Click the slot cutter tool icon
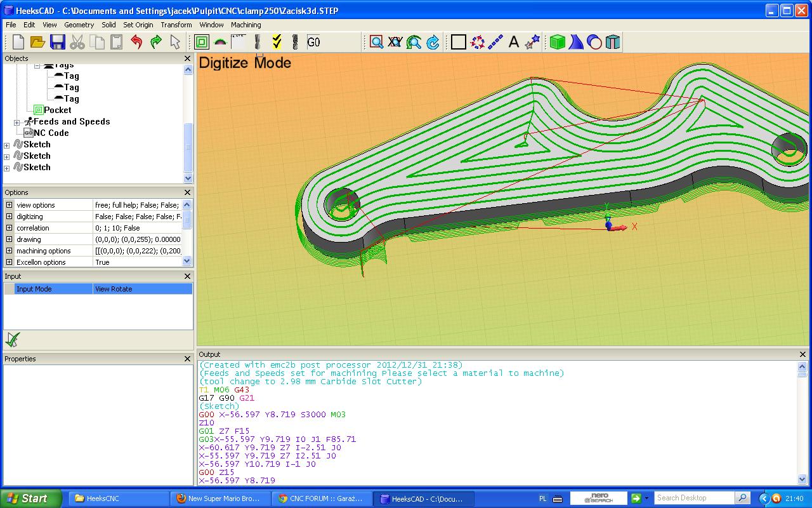 point(295,42)
